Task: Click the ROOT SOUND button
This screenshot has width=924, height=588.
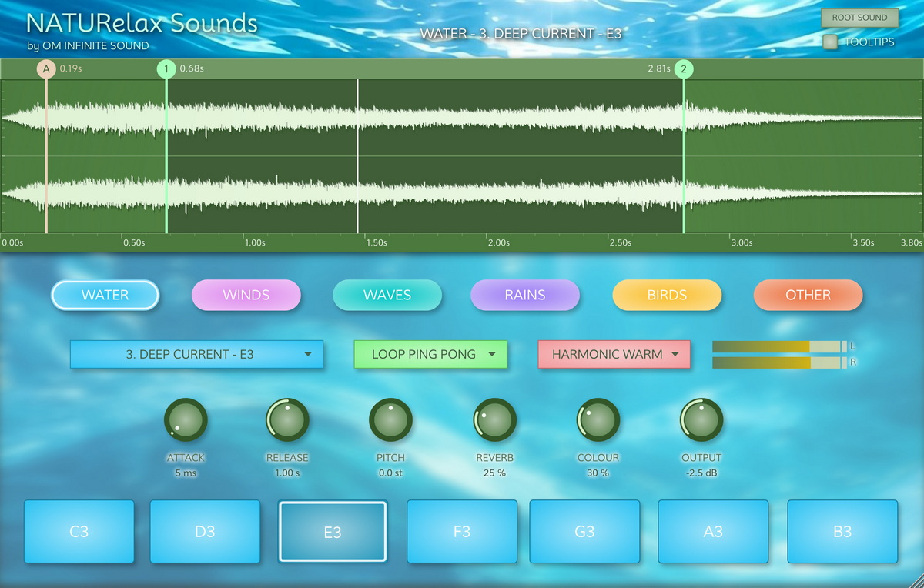Action: (859, 18)
